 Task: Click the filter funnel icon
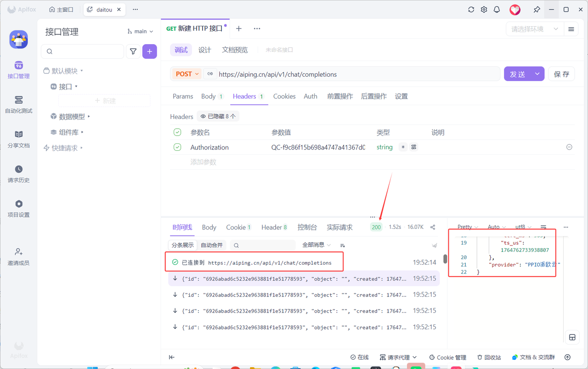pos(133,51)
